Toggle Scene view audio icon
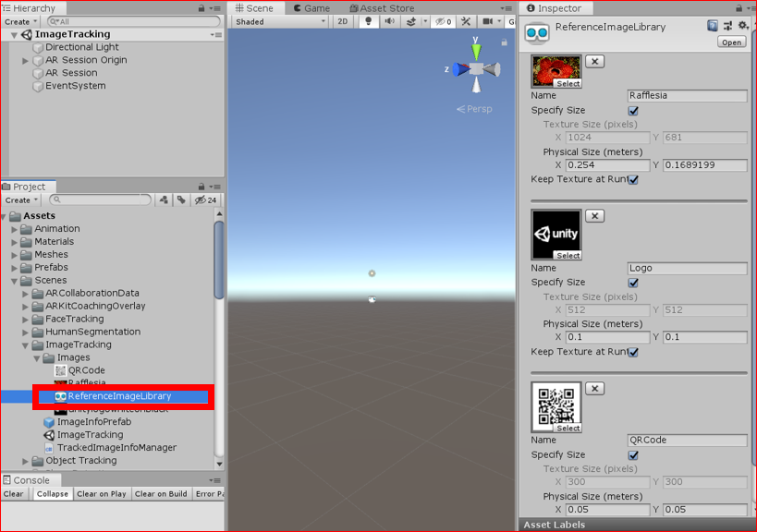 point(388,21)
